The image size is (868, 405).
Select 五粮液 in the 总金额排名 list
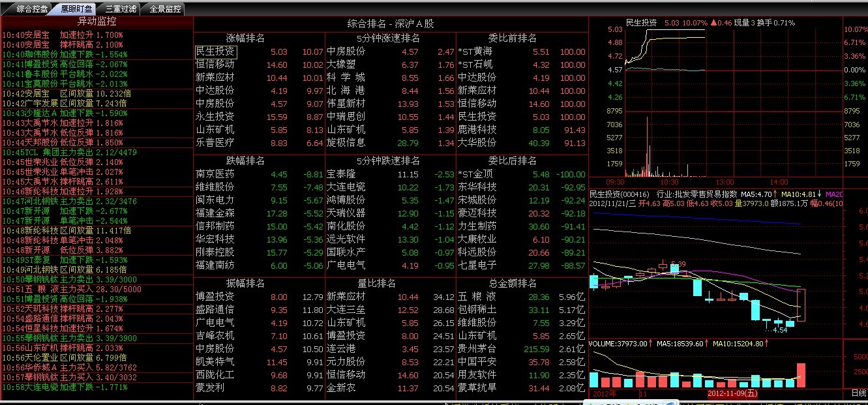477,297
